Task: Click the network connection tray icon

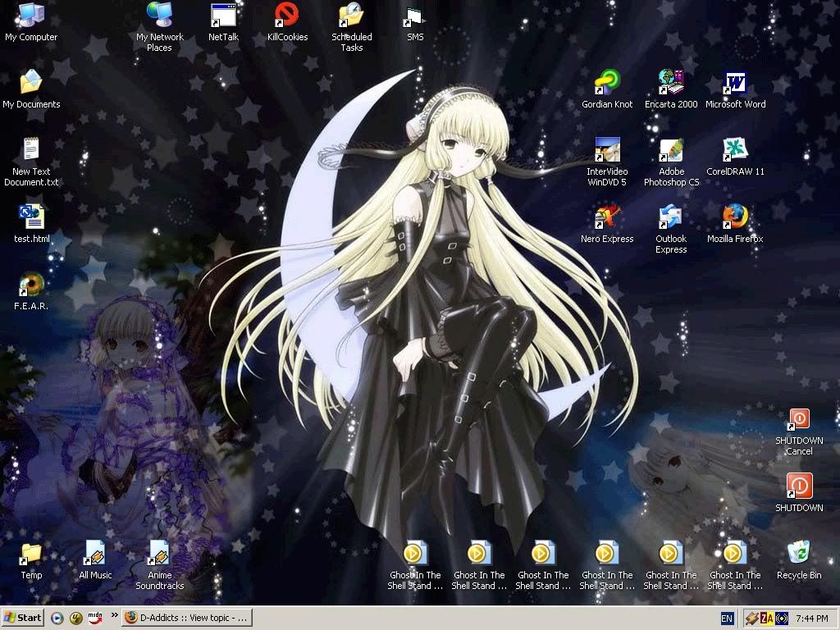Action: coord(753,619)
